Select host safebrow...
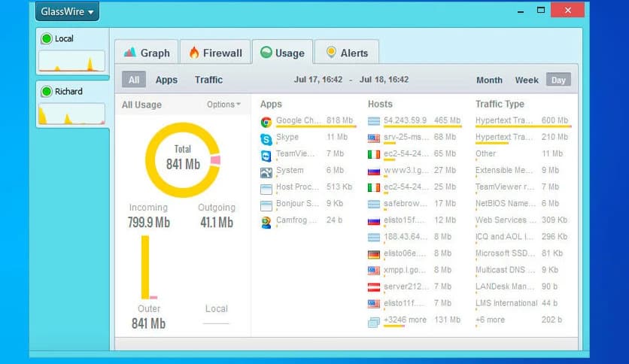 click(x=405, y=203)
